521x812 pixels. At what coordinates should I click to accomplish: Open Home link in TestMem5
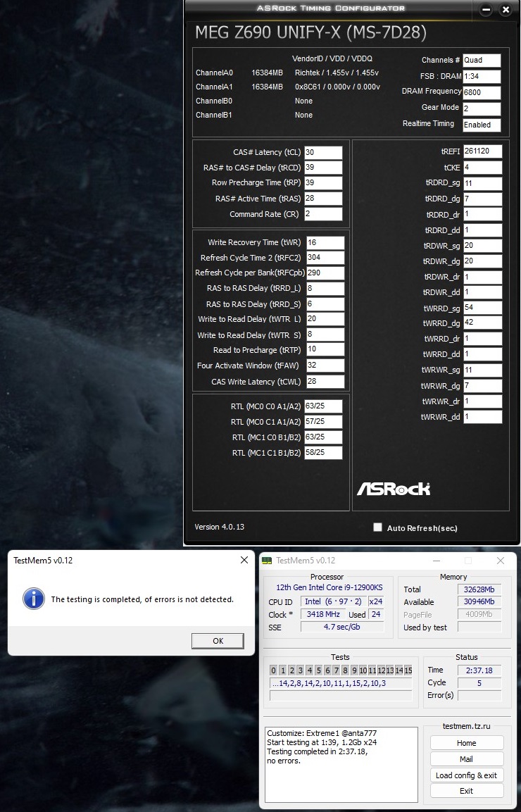point(466,742)
